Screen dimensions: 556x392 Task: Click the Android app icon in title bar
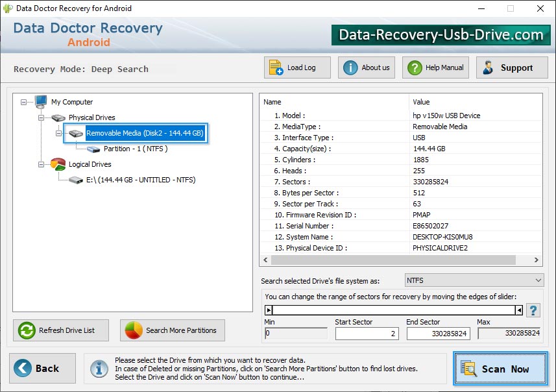pos(8,8)
